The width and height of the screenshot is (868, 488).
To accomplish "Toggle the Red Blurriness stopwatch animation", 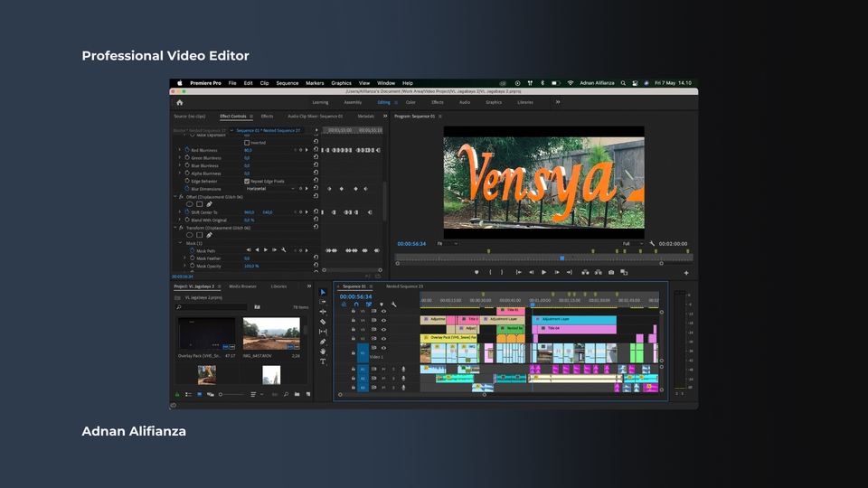I will click(x=186, y=150).
